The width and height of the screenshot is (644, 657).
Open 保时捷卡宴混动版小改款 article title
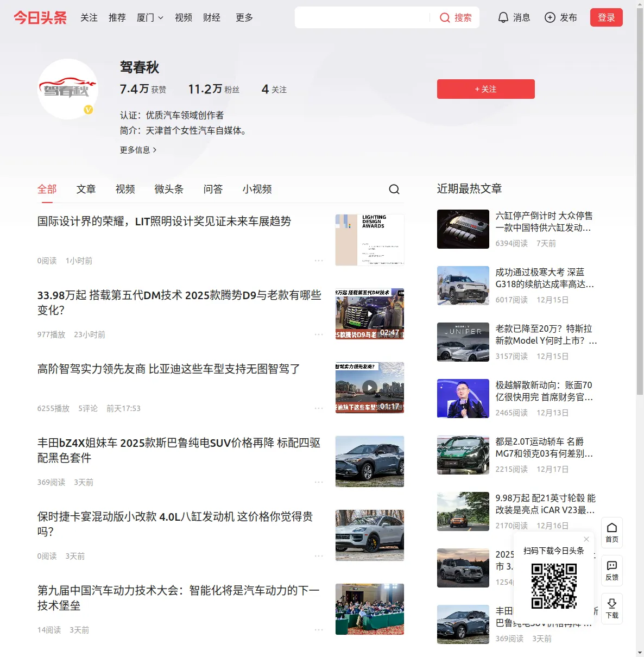click(175, 524)
